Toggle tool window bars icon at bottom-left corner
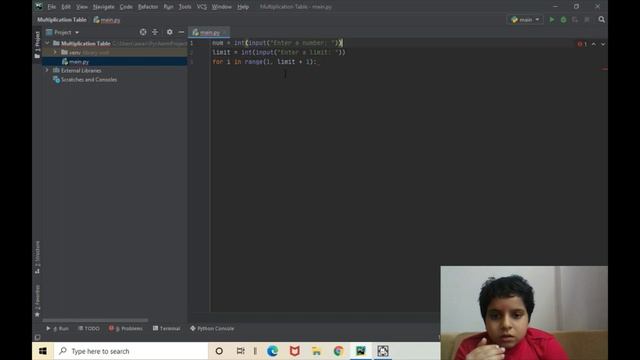The image size is (640, 360). 38,337
